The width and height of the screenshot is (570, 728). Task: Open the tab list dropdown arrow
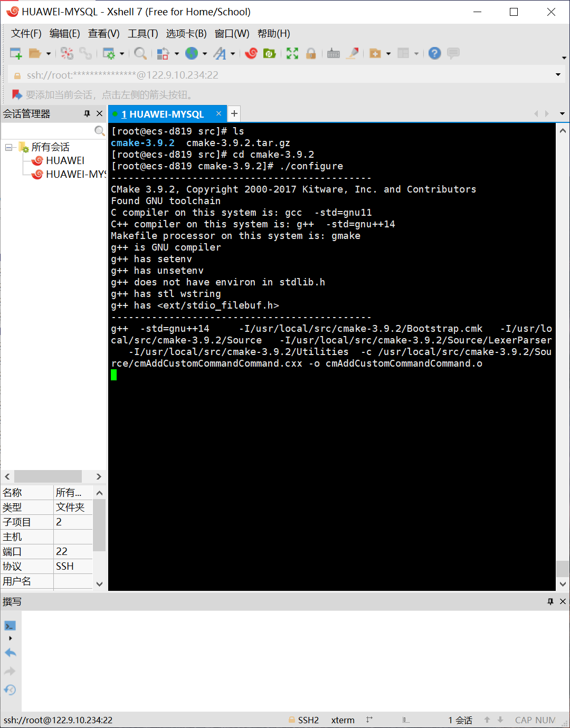click(x=562, y=113)
